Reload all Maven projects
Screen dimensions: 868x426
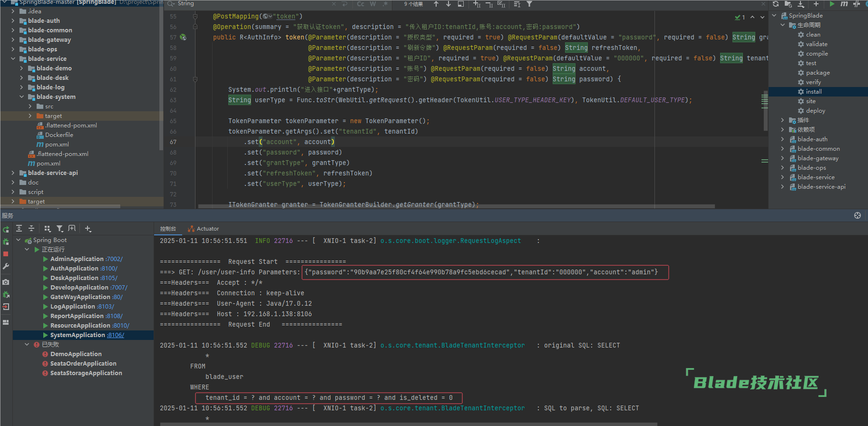tap(776, 4)
